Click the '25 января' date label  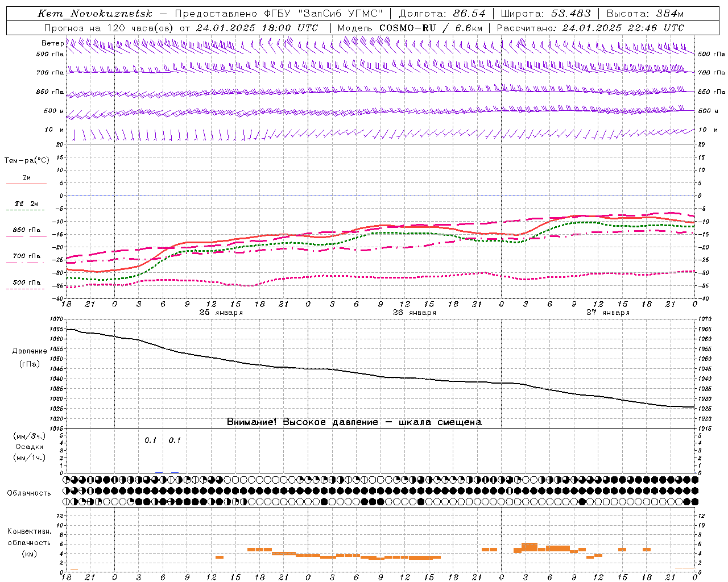point(221,313)
